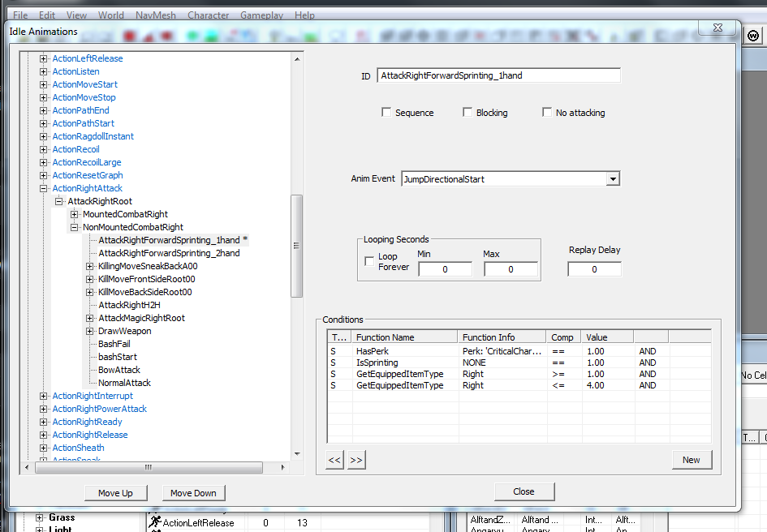The height and width of the screenshot is (532, 767).
Task: Click the tree vertical scrollbar thumb
Action: tap(296, 246)
